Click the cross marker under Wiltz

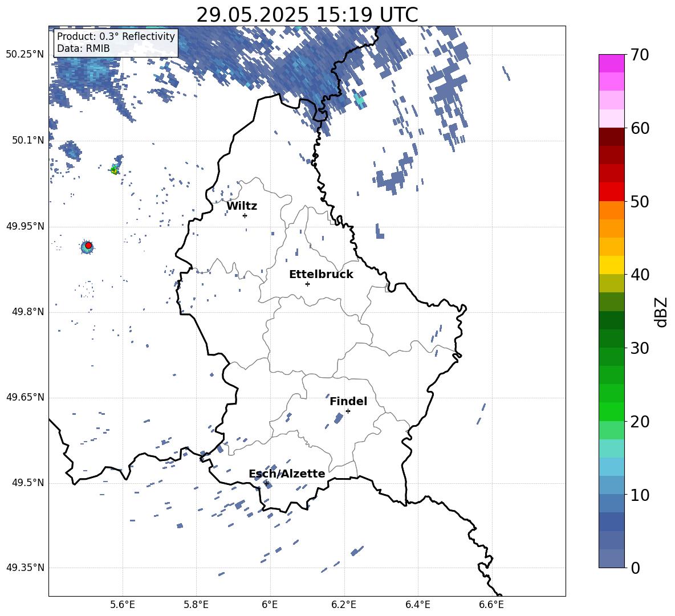coord(245,215)
